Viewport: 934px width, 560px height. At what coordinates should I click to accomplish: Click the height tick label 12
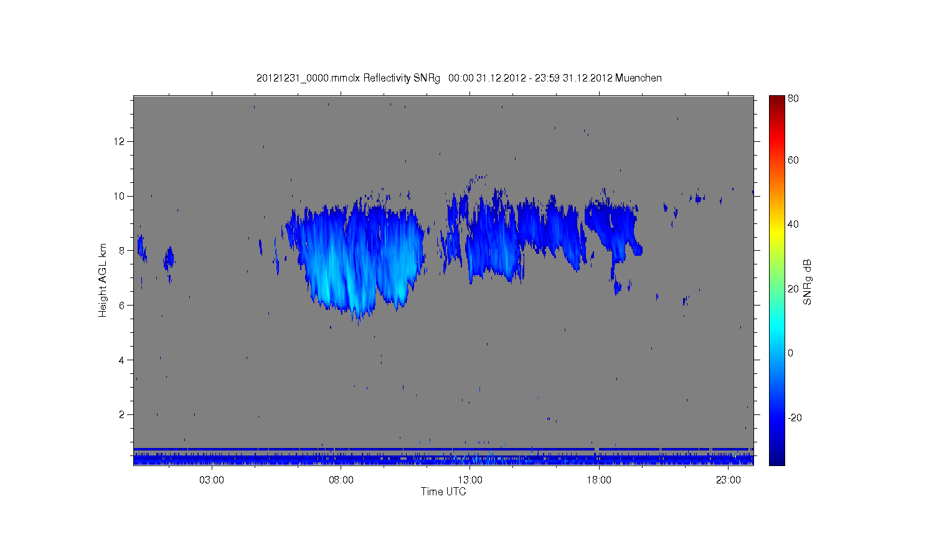click(x=120, y=141)
